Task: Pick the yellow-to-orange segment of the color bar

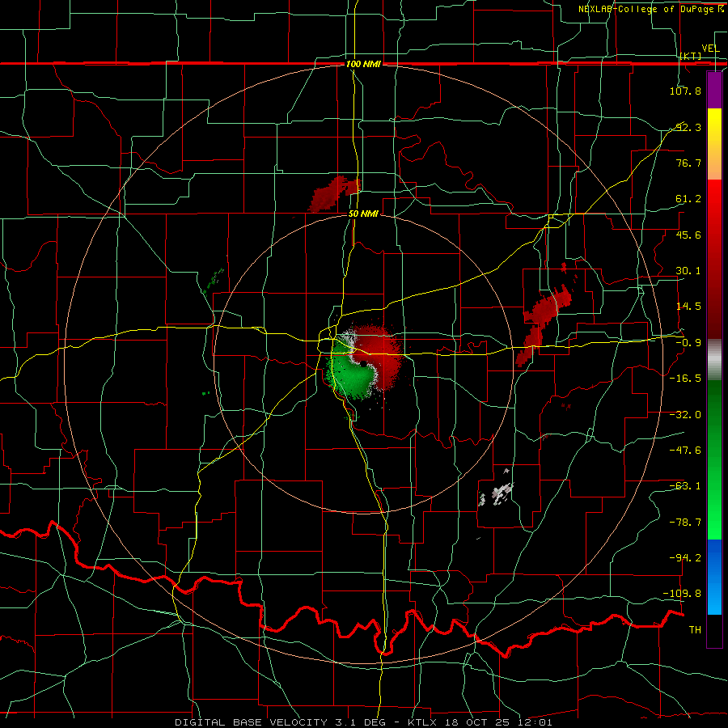Action: [714, 144]
